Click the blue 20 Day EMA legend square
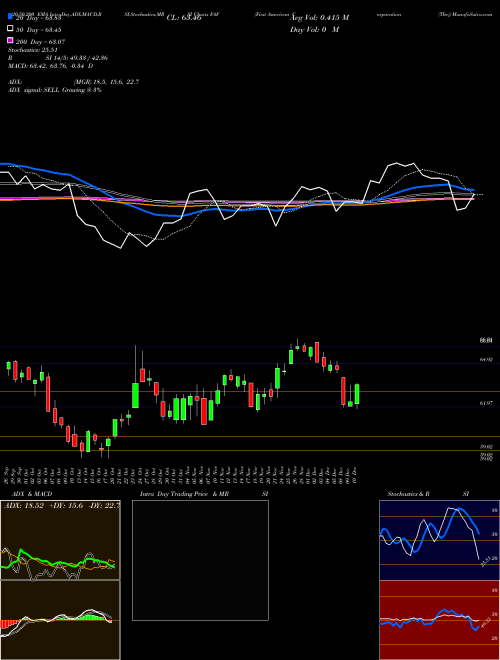This screenshot has height=660, width=500. pyautogui.click(x=10, y=17)
